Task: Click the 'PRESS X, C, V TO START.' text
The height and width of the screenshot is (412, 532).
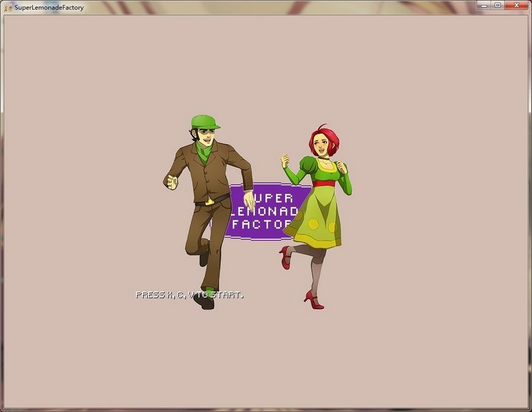Action: point(189,294)
